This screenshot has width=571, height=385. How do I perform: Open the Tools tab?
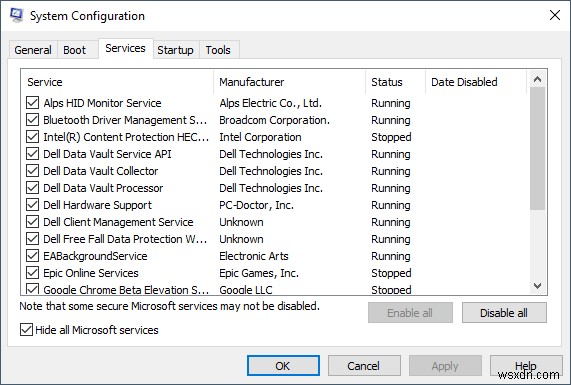(x=218, y=50)
